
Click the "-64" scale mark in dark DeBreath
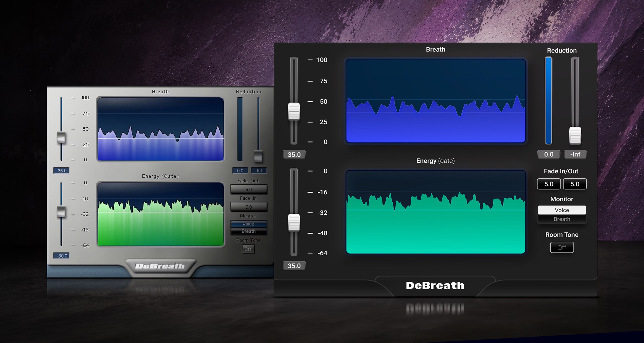point(323,253)
